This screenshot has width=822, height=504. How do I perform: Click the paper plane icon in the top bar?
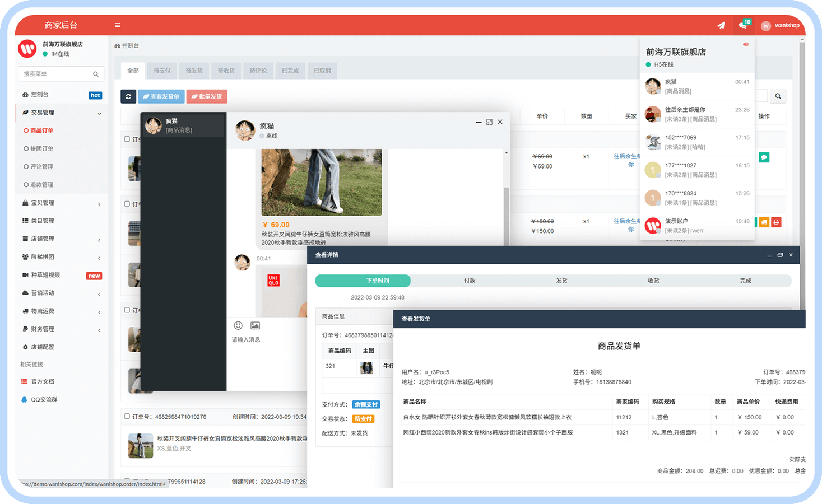click(x=721, y=25)
